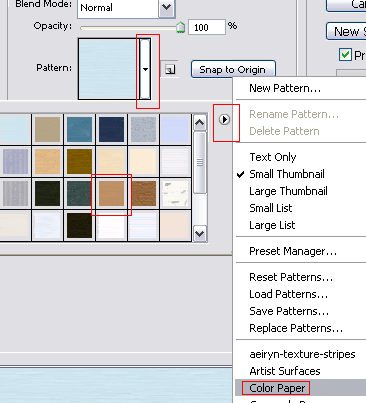
Task: Pick the teal blue textured pattern
Action: click(x=79, y=129)
